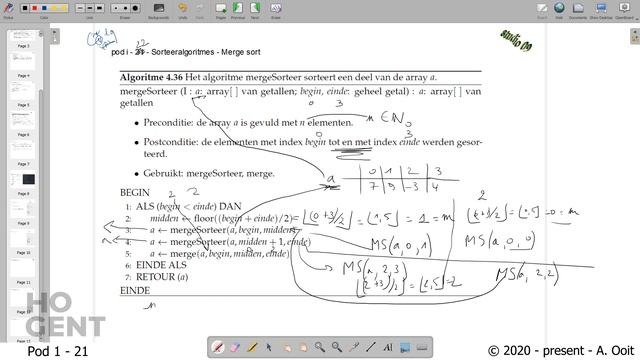Set thick line width
Viewport: 640px width, 360px height.
(99, 8)
